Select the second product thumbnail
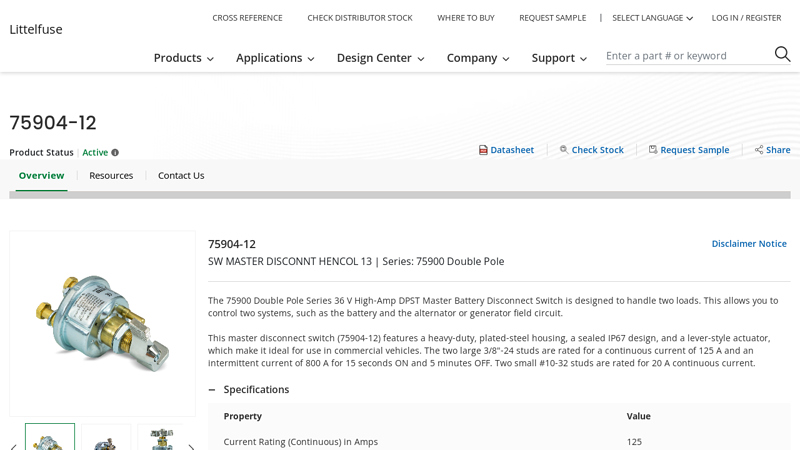This screenshot has height=450, width=800. tap(106, 438)
